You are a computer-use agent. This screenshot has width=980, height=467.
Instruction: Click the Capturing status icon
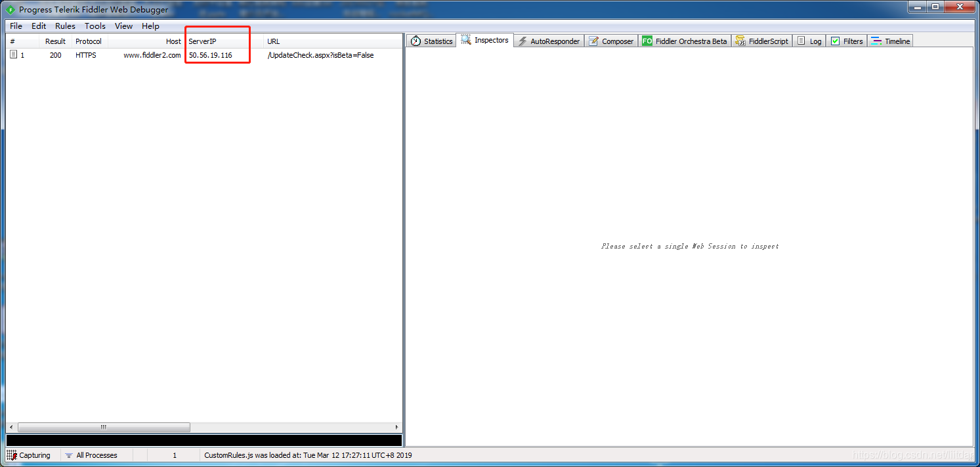11,455
